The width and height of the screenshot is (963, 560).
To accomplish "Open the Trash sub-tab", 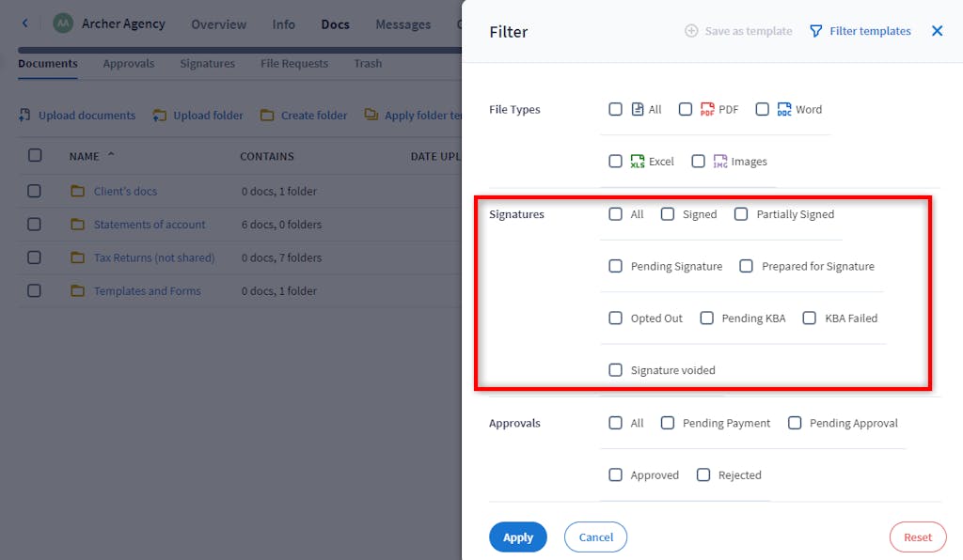I will tap(368, 64).
